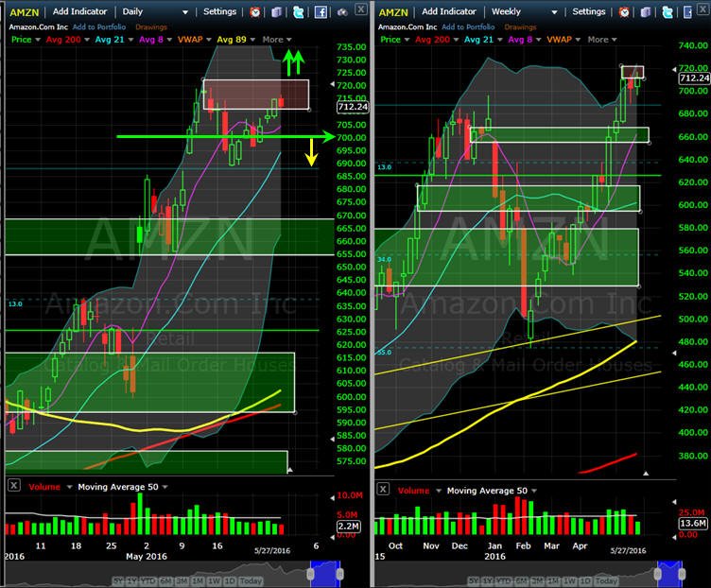
Task: Click the Daily chart range slider right handle
Action: coord(339,575)
